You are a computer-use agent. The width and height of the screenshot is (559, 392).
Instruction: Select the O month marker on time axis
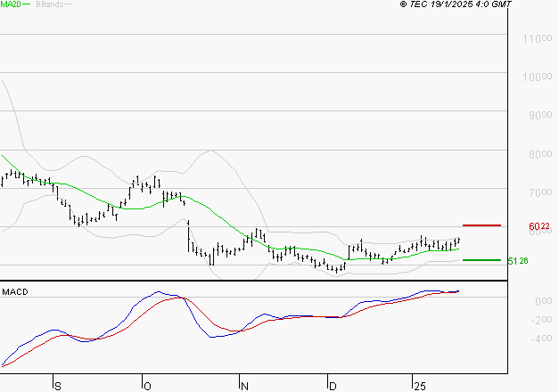tap(147, 386)
